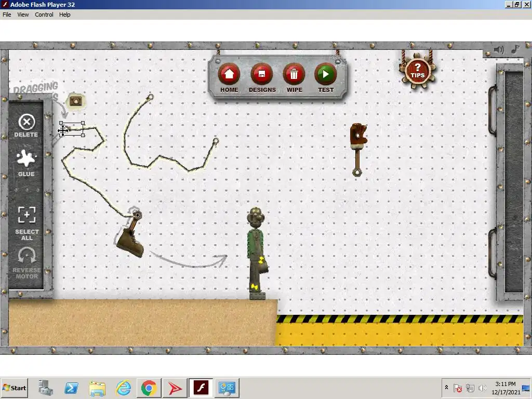Click the red arrow app in taskbar
The height and width of the screenshot is (399, 532).
click(x=175, y=388)
